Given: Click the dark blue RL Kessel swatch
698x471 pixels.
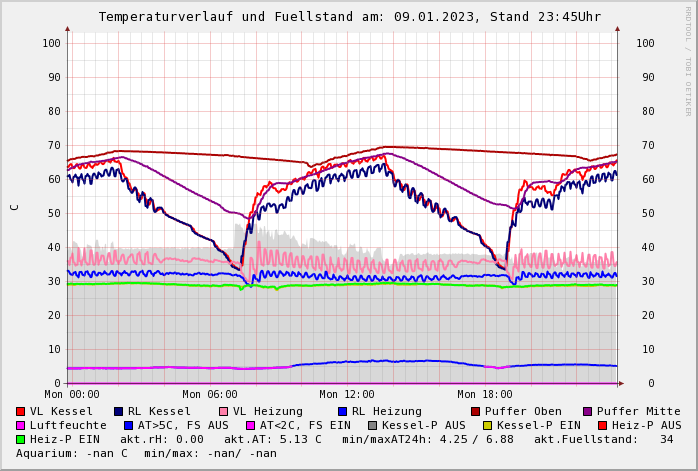Looking at the screenshot, I should click(119, 412).
